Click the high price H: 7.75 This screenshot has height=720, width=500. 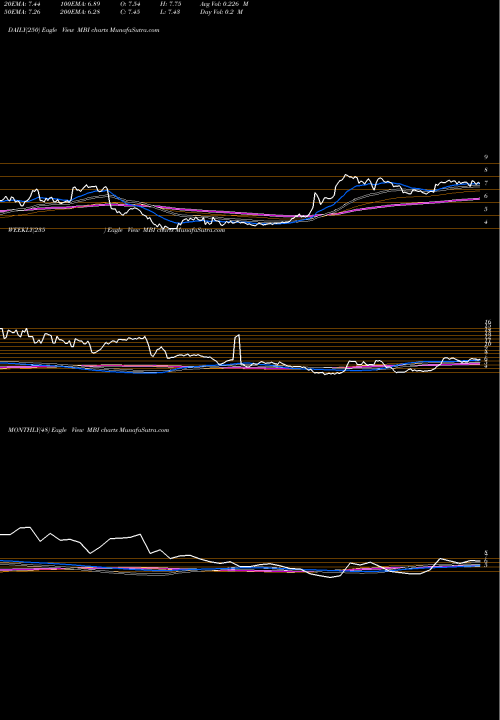(x=172, y=4)
